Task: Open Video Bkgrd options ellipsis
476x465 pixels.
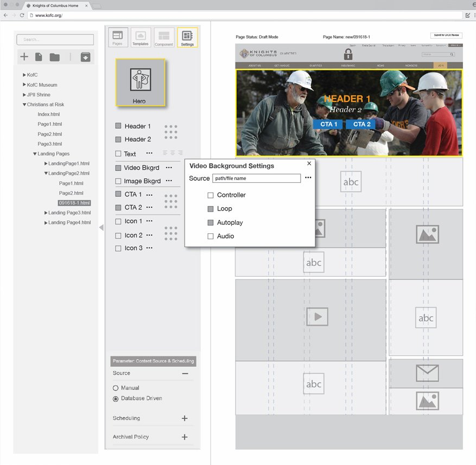Action: pyautogui.click(x=169, y=167)
